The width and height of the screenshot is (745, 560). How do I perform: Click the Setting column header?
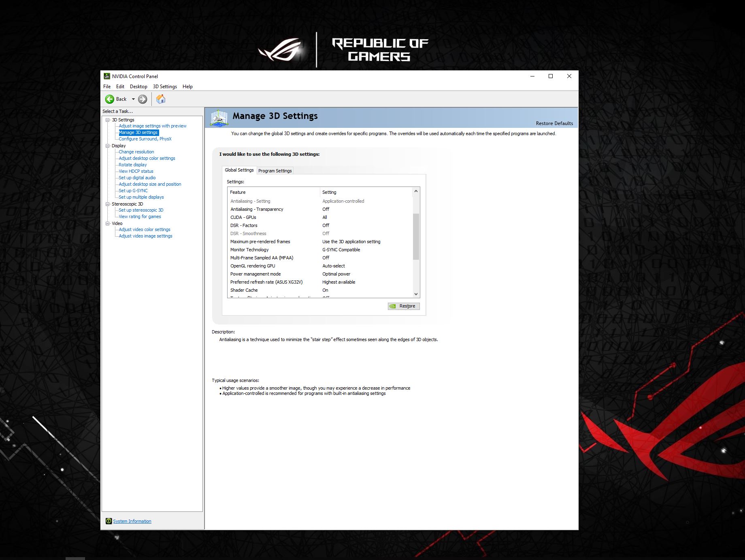coord(366,192)
